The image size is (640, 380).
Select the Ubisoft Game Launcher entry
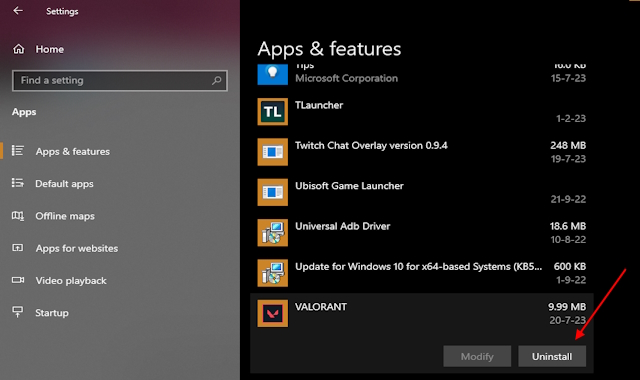(x=422, y=192)
